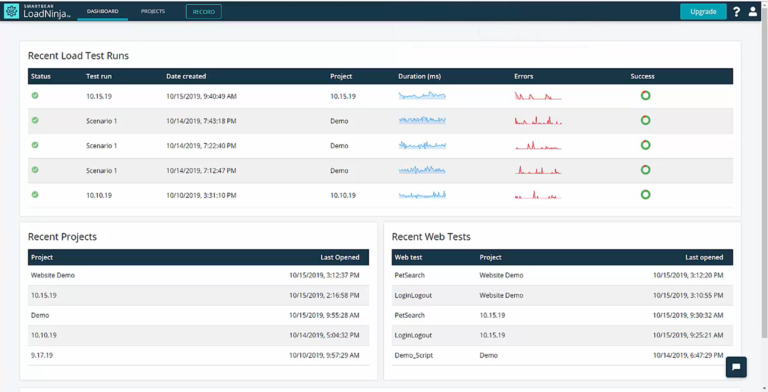Click green status check for 10.15.19 run
Viewport: 768px width, 392px height.
coord(35,96)
